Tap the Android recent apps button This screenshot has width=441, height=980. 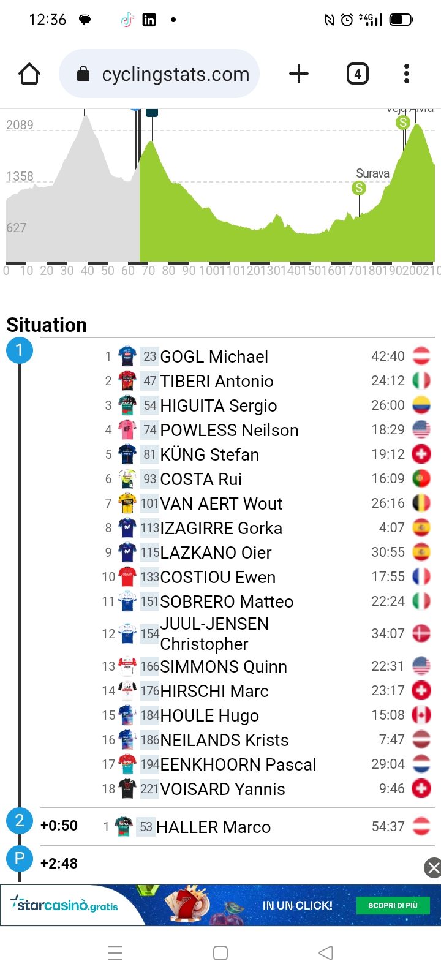click(x=115, y=953)
